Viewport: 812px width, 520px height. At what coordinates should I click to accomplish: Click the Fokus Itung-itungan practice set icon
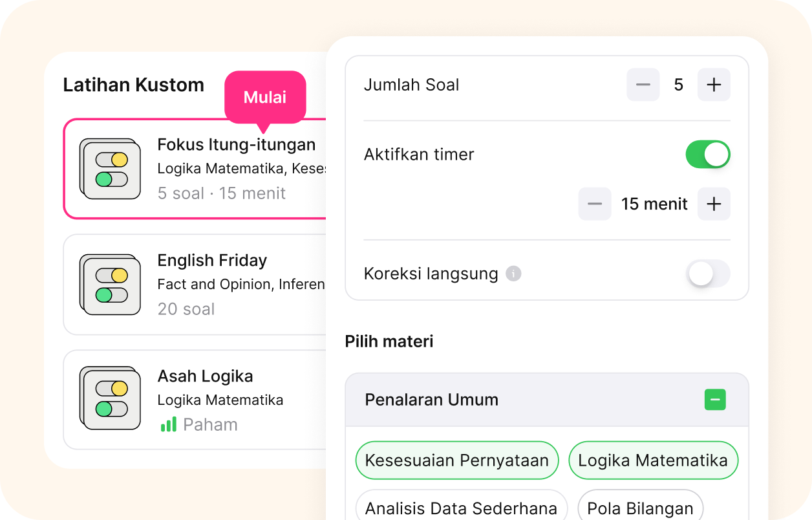point(110,169)
